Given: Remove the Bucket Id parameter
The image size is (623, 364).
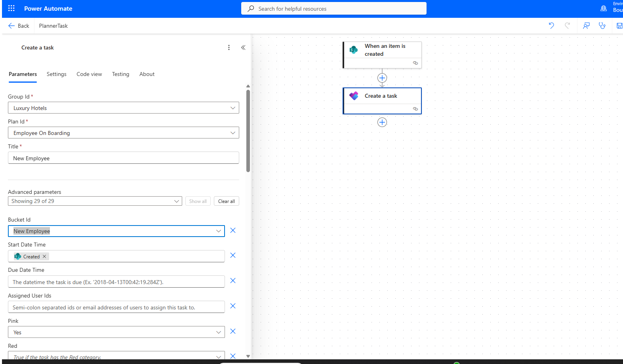Looking at the screenshot, I should tap(233, 230).
